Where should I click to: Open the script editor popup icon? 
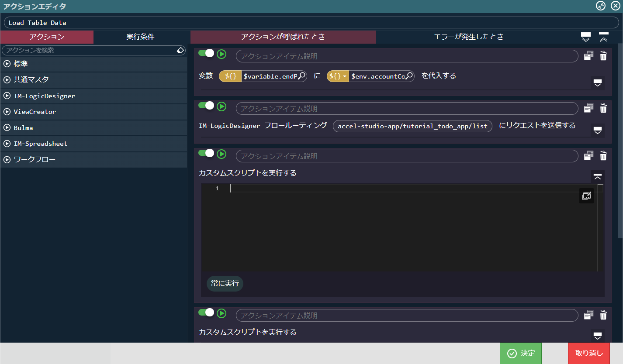point(587,196)
